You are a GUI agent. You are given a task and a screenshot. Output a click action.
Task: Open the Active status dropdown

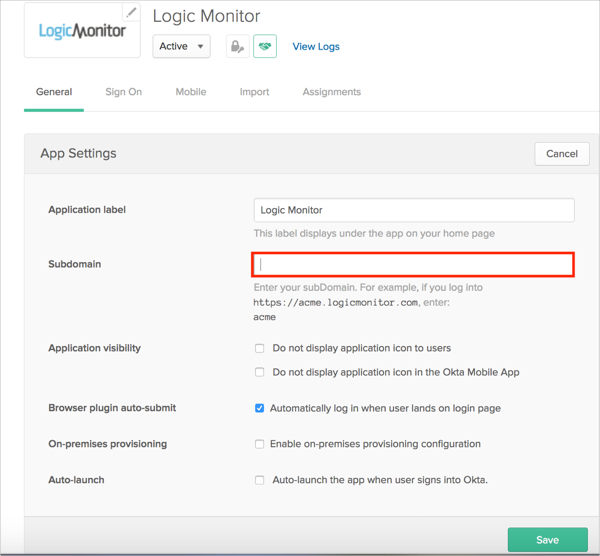coord(181,46)
